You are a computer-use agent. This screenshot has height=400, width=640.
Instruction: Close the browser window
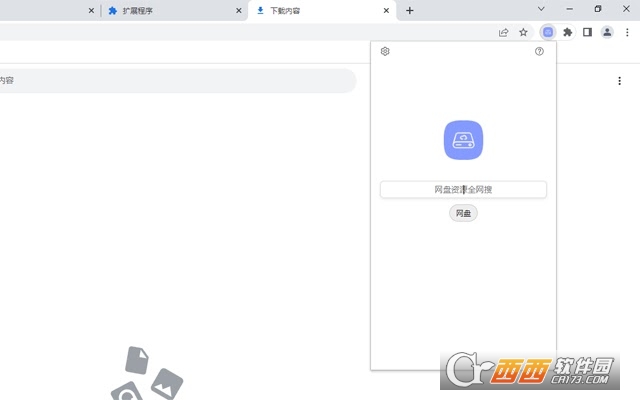[626, 9]
